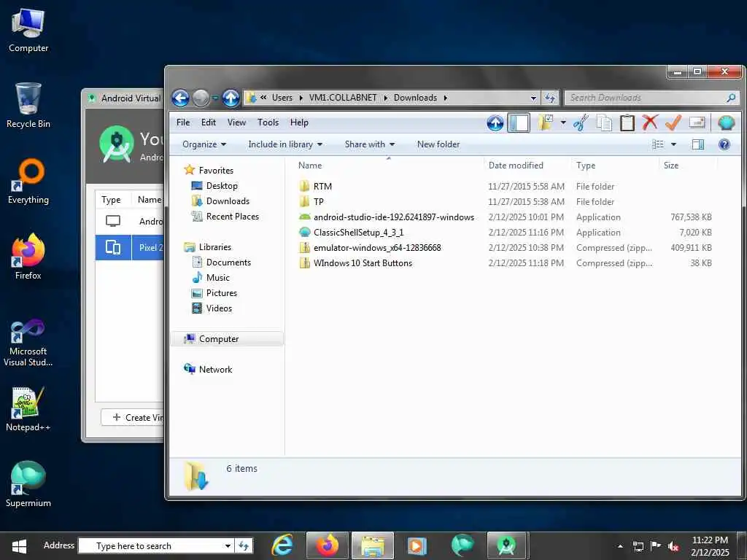Viewport: 747px width, 560px height.
Task: Select the TP folder
Action: pyautogui.click(x=318, y=201)
